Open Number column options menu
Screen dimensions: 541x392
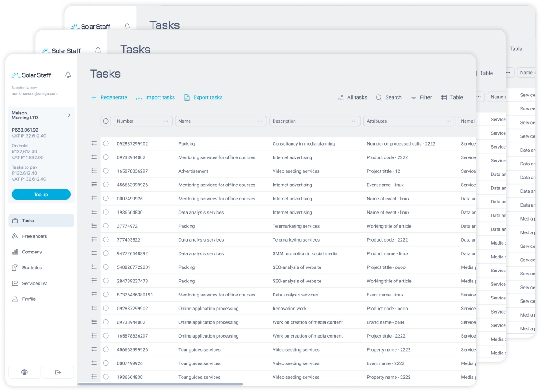click(166, 121)
